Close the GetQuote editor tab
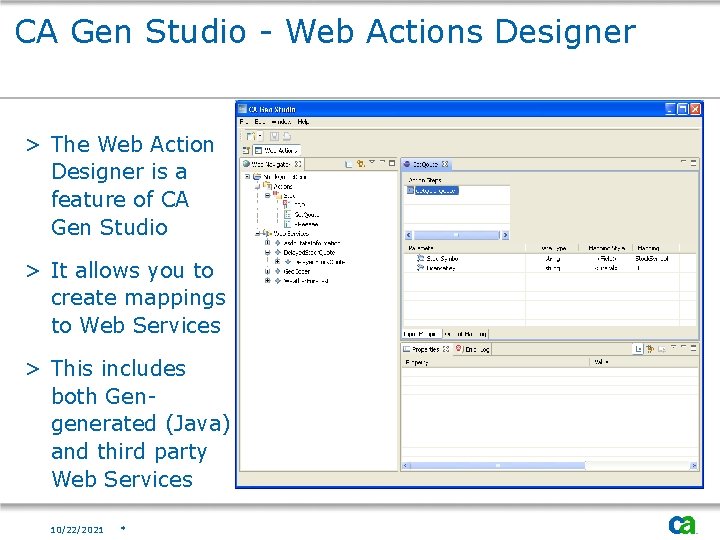720x540 pixels. pos(445,164)
